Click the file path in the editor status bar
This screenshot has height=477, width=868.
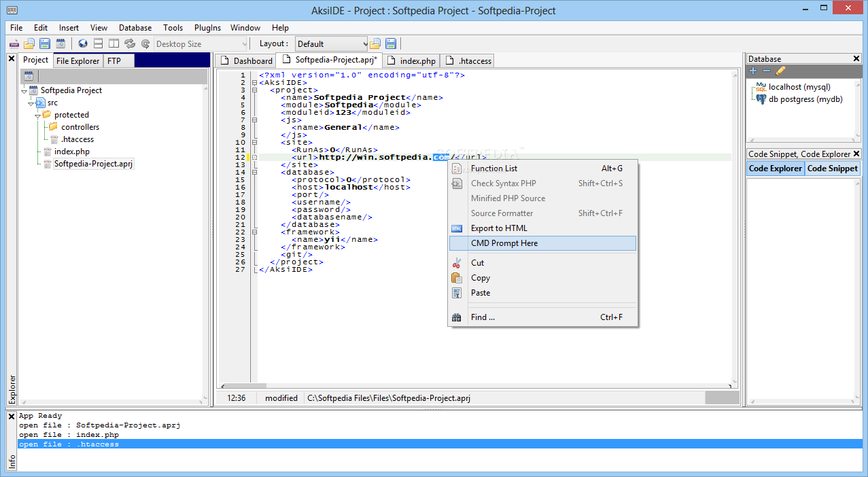tap(388, 398)
